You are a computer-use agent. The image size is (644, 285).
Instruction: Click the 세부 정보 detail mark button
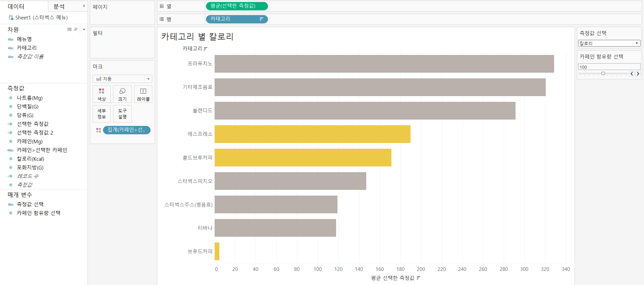(102, 114)
